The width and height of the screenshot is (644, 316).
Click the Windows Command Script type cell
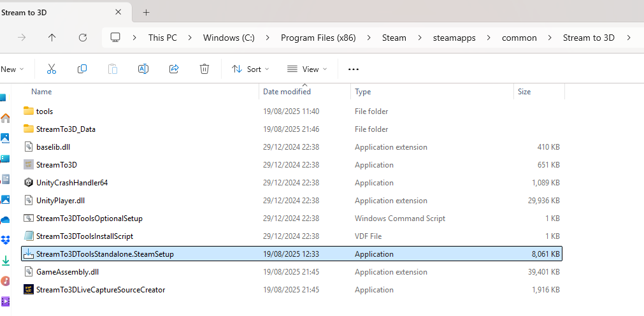click(400, 218)
